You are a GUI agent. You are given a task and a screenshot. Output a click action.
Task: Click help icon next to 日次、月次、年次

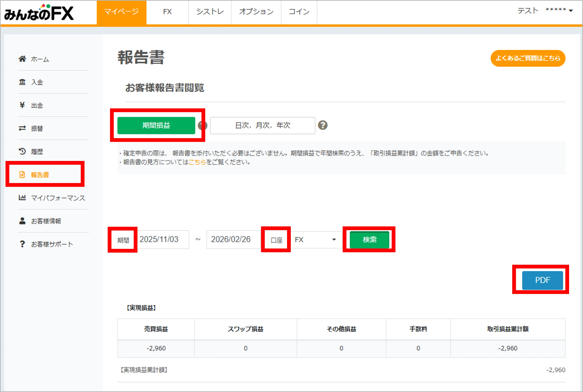323,125
